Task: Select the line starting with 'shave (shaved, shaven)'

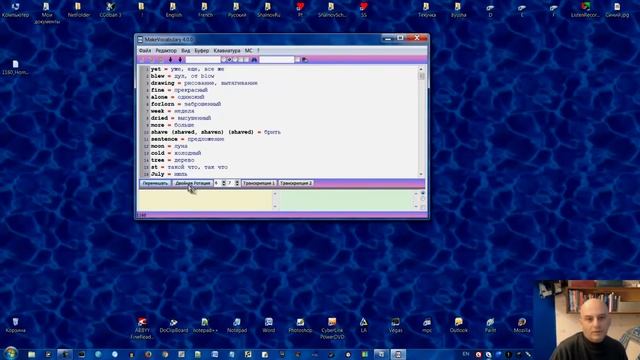Action: (216, 132)
